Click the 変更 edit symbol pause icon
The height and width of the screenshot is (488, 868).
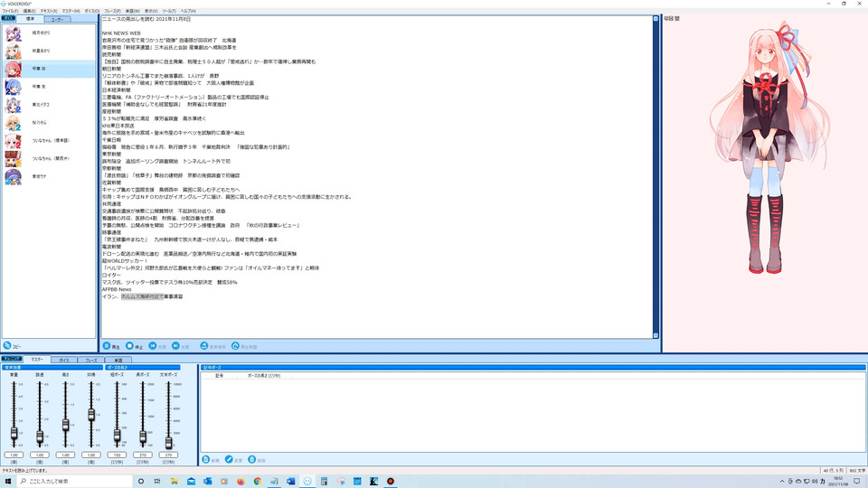point(229,460)
